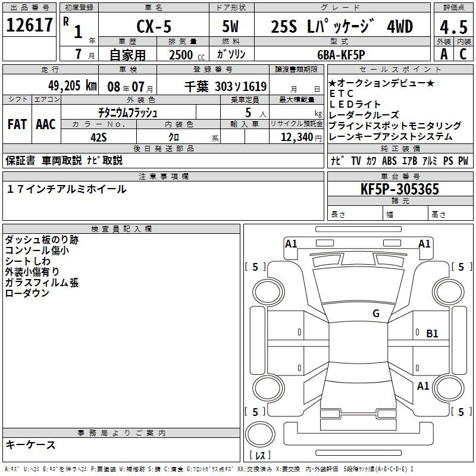Viewport: 476px width, 476px height.
Task: Click the ETC sales point
Action: pos(342,93)
